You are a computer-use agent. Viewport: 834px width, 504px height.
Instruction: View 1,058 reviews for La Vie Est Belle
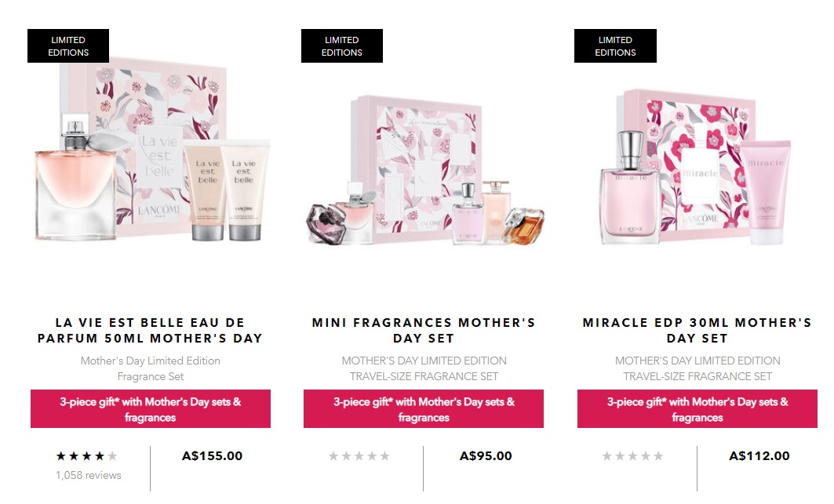(x=89, y=475)
